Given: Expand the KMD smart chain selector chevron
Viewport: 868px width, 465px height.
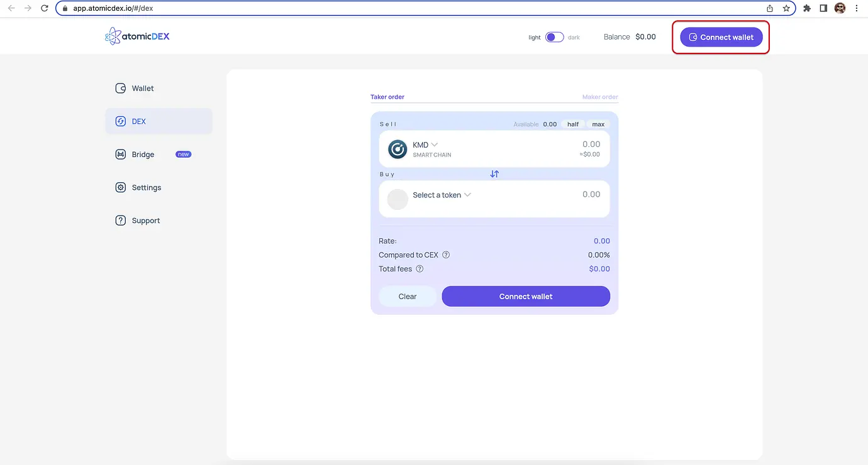Looking at the screenshot, I should tap(435, 145).
